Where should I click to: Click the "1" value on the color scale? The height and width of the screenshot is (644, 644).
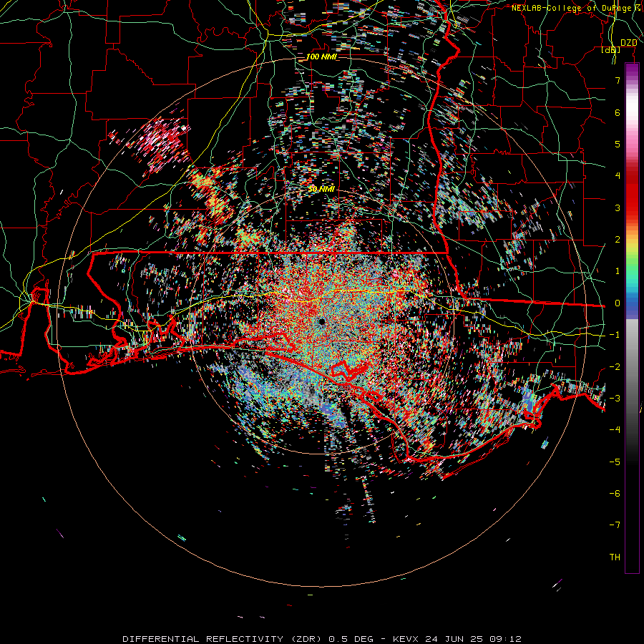[618, 271]
